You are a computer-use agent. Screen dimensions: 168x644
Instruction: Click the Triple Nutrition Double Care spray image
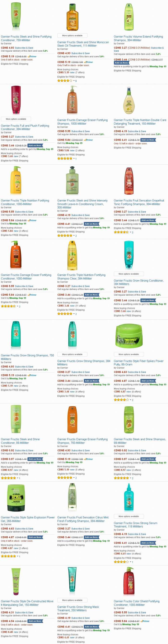(129, 101)
